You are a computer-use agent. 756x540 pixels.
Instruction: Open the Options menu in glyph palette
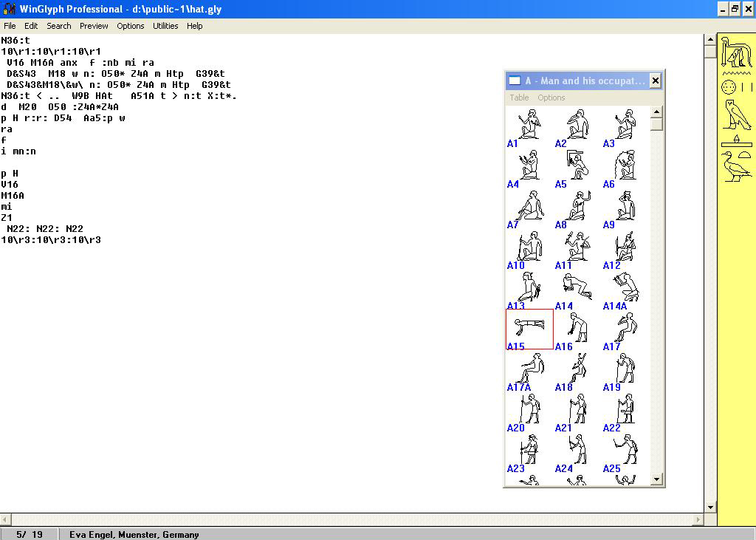551,98
